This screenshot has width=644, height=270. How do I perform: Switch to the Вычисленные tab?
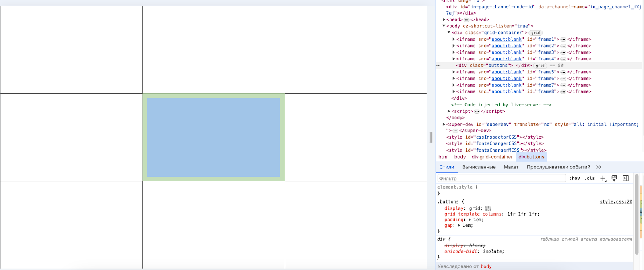[479, 167]
